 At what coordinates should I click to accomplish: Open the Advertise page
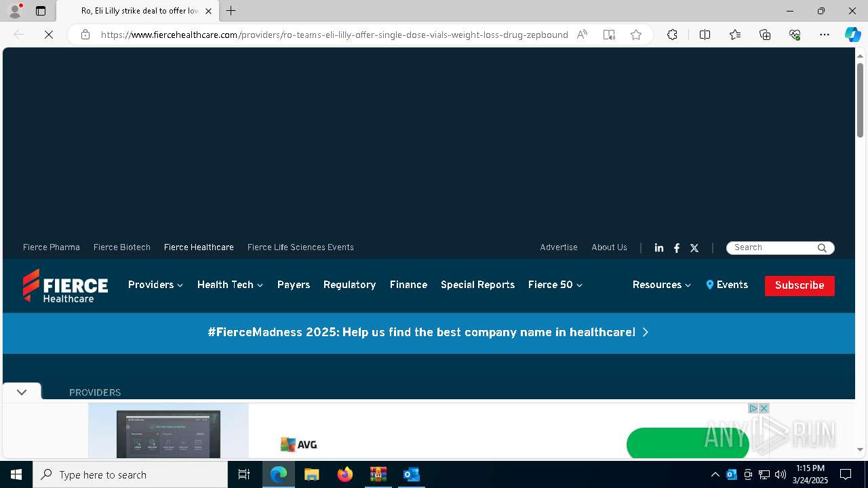pos(559,247)
